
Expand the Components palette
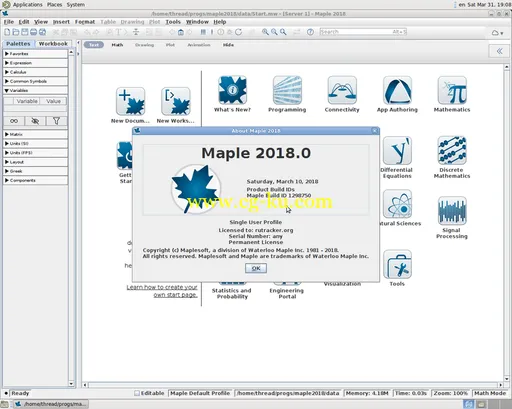35,180
